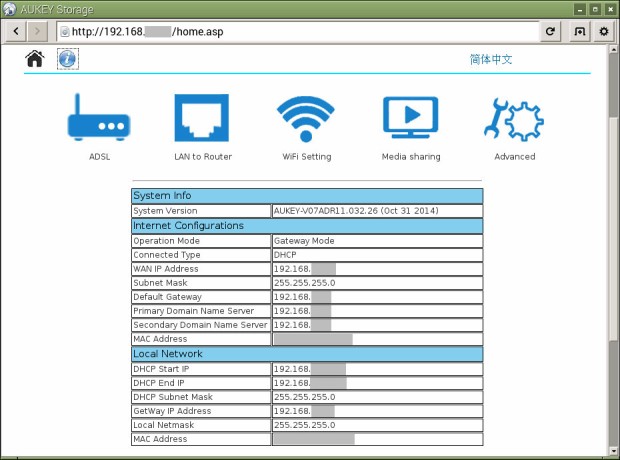Click the Connected Type label
The width and height of the screenshot is (620, 460).
[x=167, y=255]
